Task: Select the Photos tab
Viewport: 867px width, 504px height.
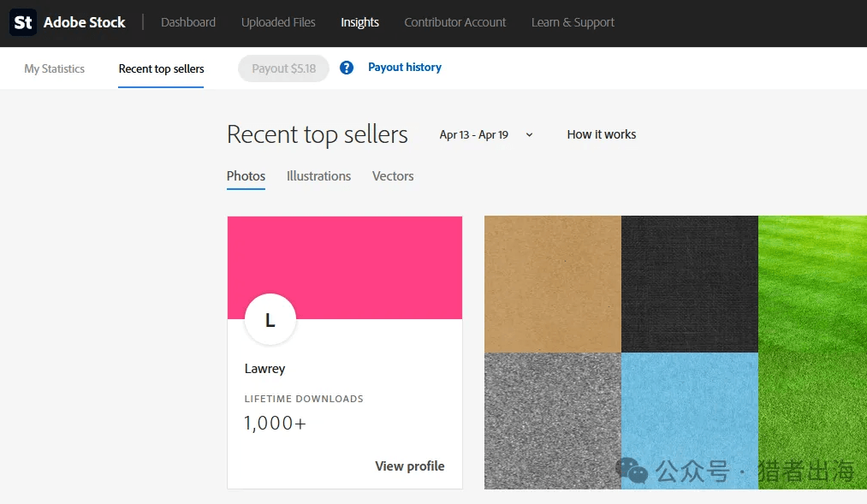Action: pos(246,176)
